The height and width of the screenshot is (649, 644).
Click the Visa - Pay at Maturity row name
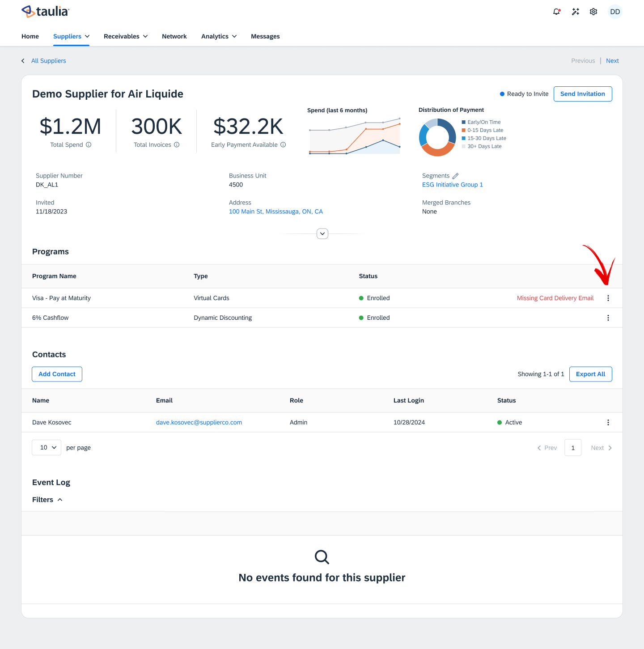pos(61,298)
